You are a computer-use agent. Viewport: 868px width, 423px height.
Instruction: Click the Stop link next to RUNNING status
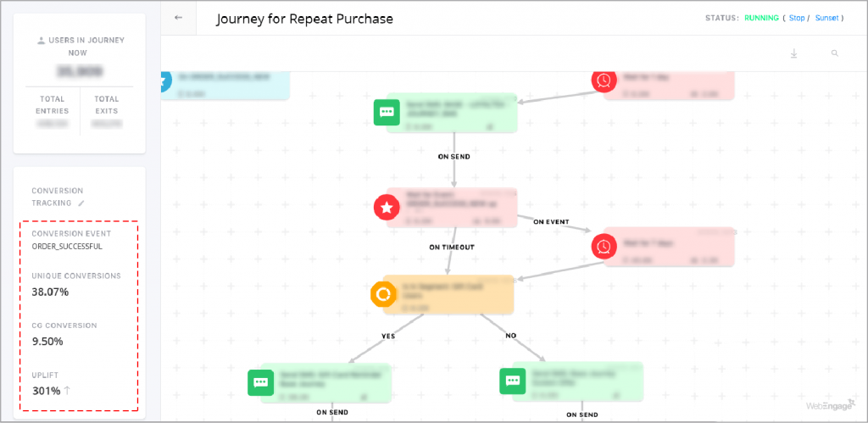(796, 18)
